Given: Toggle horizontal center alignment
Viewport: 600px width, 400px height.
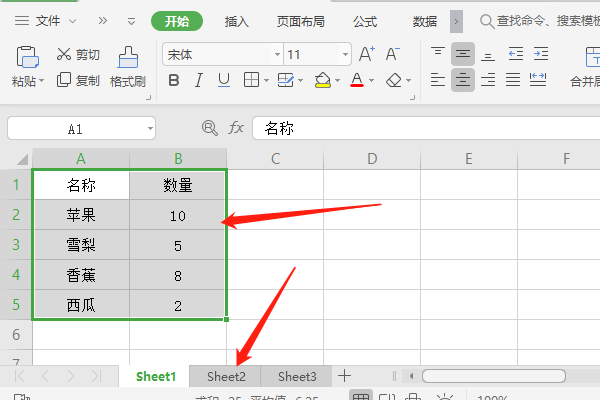Looking at the screenshot, I should pos(463,80).
